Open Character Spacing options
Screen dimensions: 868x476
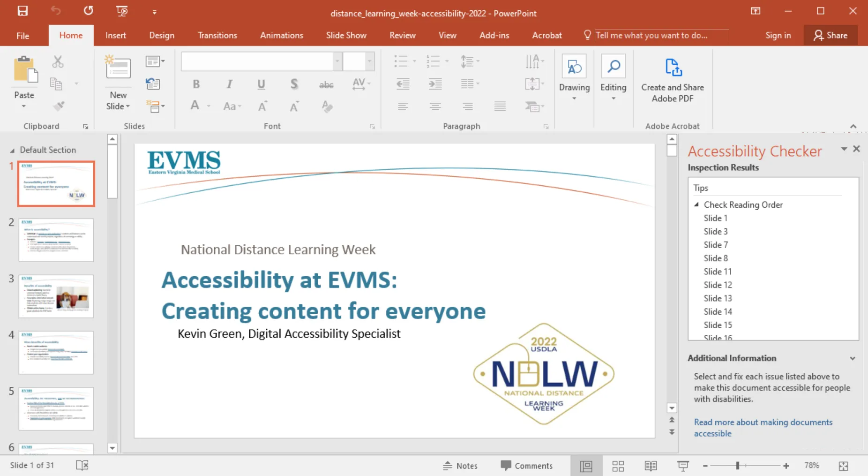tap(361, 84)
